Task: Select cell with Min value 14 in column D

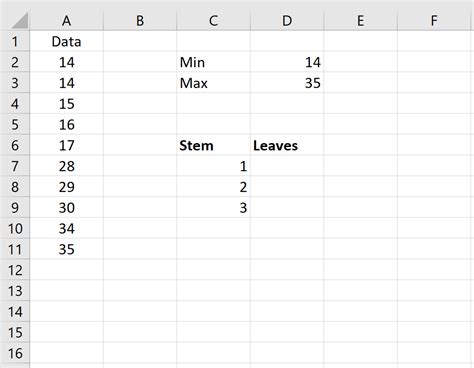Action: click(287, 62)
